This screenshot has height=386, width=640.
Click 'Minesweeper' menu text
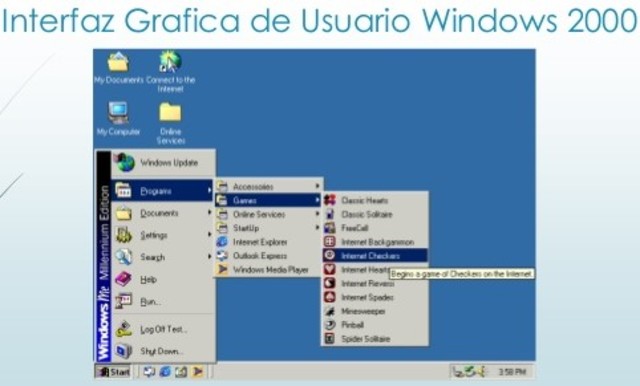click(x=363, y=311)
